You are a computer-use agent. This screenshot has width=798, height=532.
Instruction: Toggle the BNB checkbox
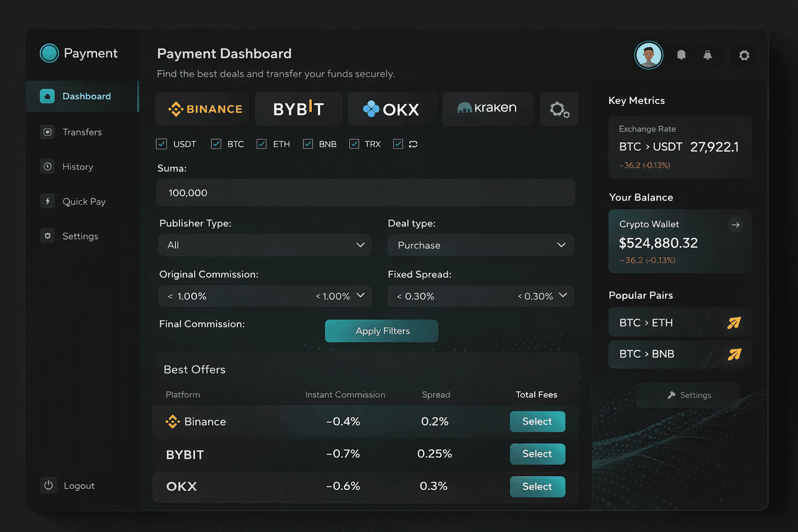click(x=308, y=144)
